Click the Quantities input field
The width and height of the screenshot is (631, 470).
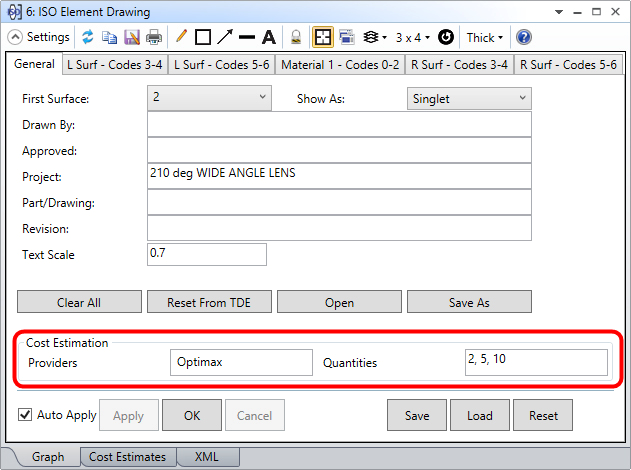[536, 362]
